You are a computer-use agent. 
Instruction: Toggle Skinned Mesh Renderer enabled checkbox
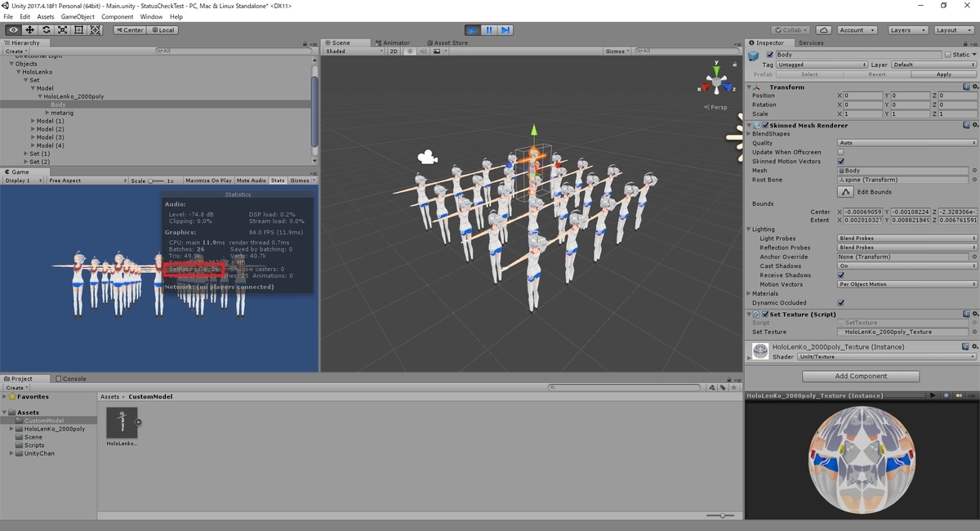click(x=765, y=125)
